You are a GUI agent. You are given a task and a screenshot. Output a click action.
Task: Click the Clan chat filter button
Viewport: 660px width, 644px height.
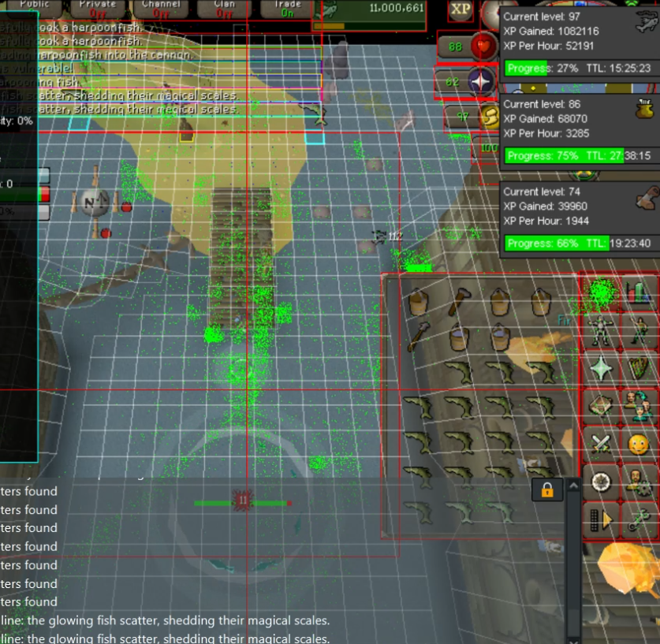tap(225, 8)
